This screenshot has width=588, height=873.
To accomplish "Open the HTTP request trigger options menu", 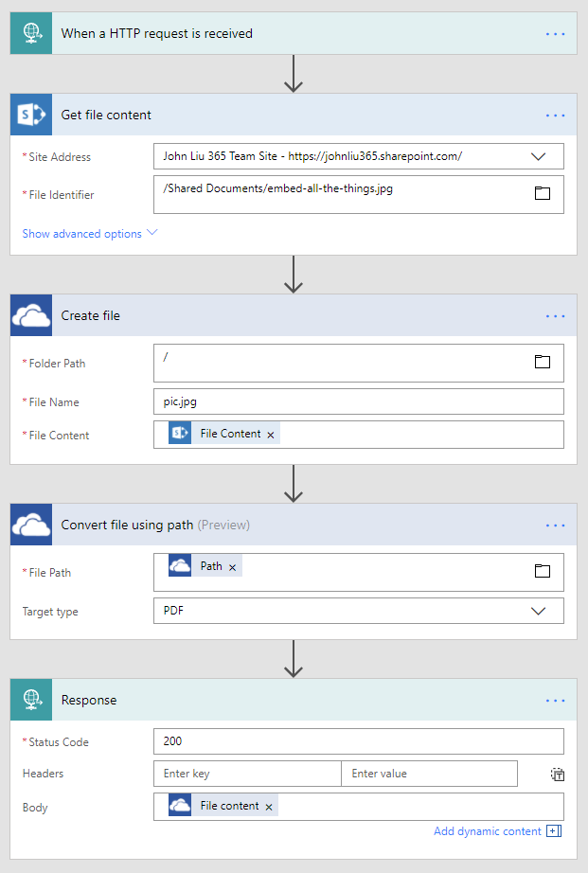I will (x=555, y=34).
